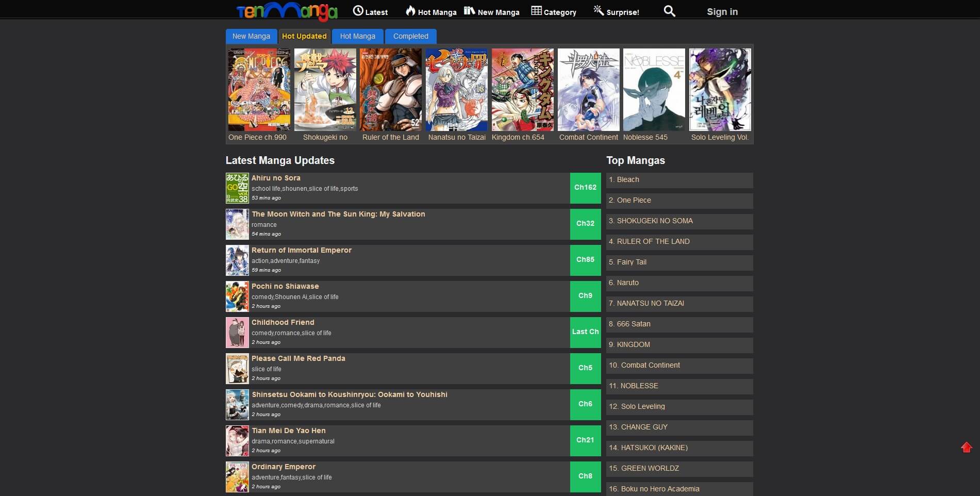Open Tian Mei De Yao Hen title
This screenshot has width=980, height=496.
pyautogui.click(x=289, y=431)
